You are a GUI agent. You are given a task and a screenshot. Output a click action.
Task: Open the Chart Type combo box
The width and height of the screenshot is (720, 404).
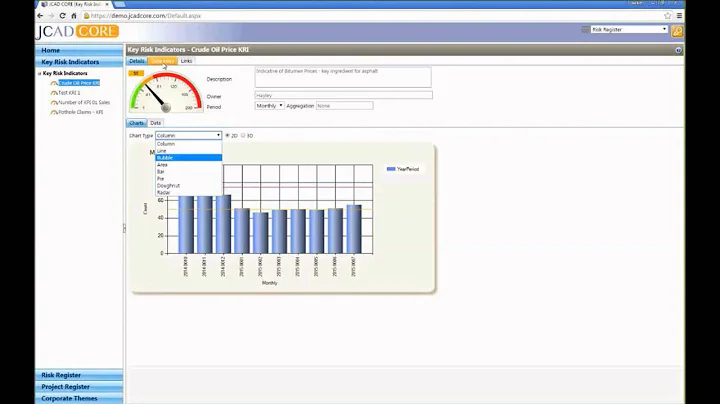coord(188,135)
